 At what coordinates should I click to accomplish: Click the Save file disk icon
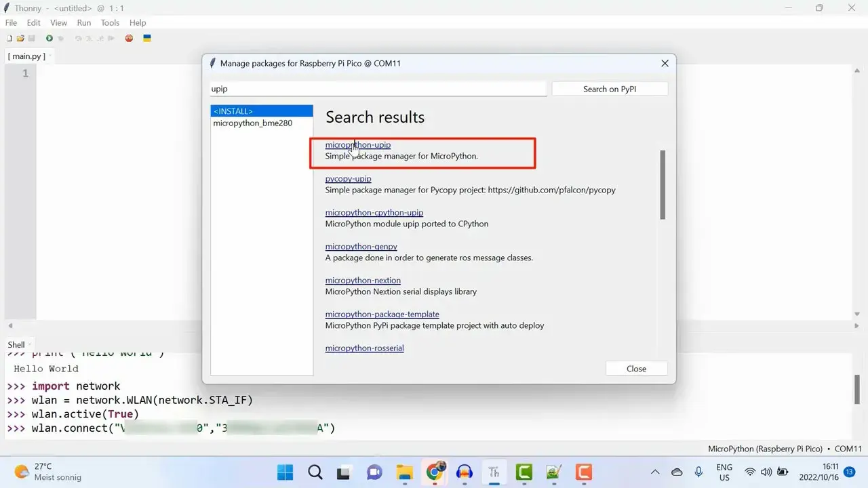tap(31, 39)
